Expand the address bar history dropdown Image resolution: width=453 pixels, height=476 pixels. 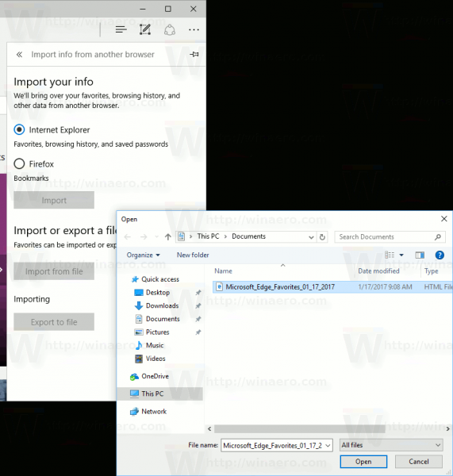click(311, 237)
